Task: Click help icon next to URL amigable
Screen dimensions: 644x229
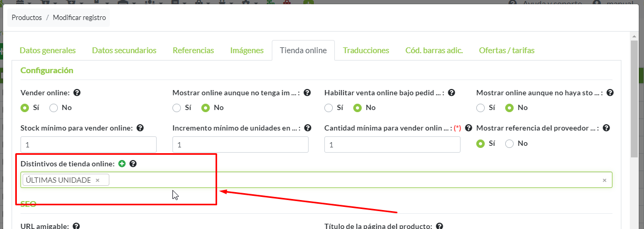Action: coord(76,226)
